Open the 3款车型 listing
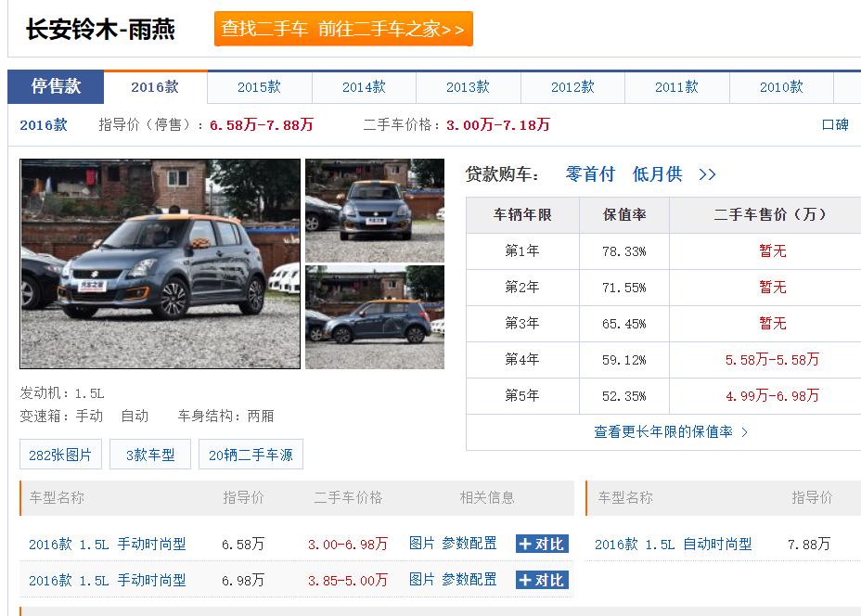The width and height of the screenshot is (861, 616). (x=149, y=454)
